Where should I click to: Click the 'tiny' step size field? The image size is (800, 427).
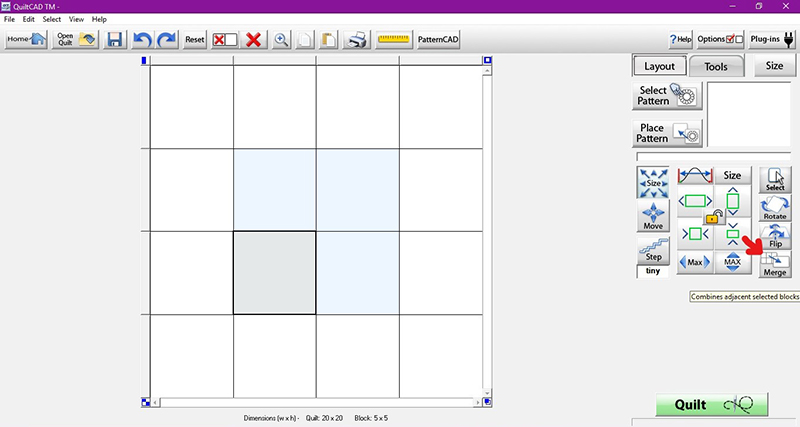(653, 271)
